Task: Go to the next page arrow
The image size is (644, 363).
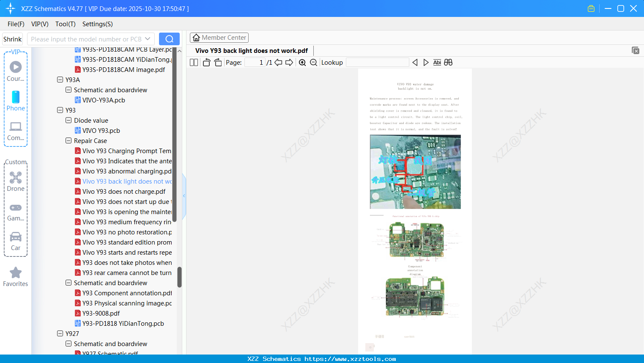Action: (289, 63)
